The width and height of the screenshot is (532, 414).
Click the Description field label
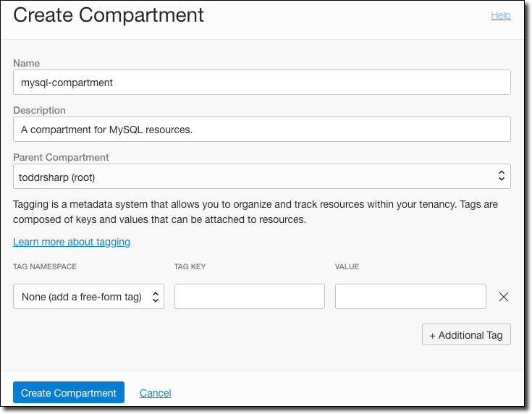point(39,111)
